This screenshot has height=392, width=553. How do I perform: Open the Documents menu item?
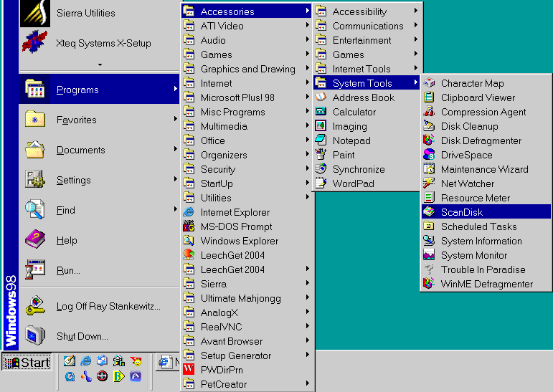click(100, 150)
